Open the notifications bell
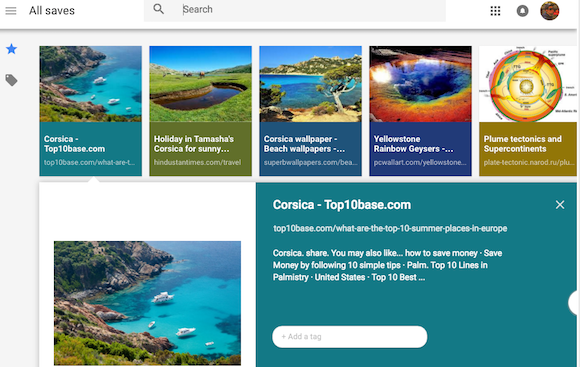Viewport: 580px width, 367px height. (522, 11)
